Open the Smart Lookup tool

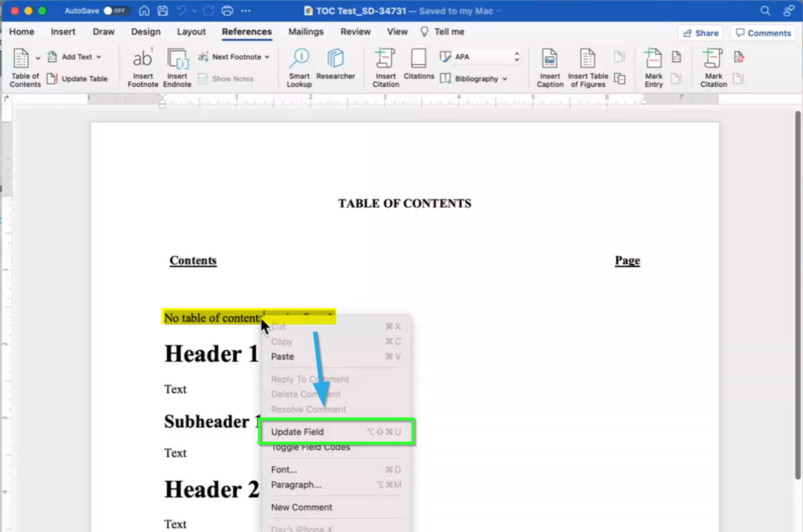(x=299, y=60)
